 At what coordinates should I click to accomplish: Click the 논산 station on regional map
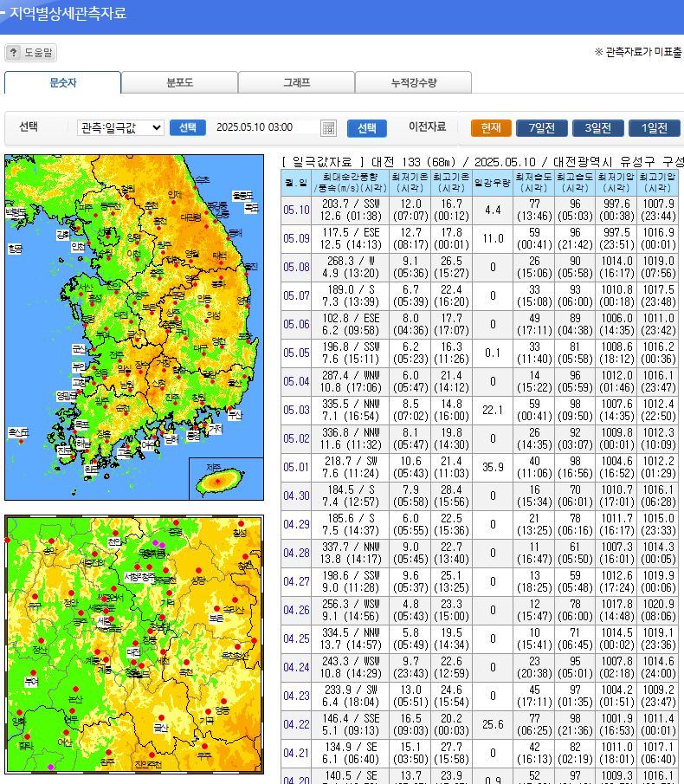[75, 699]
